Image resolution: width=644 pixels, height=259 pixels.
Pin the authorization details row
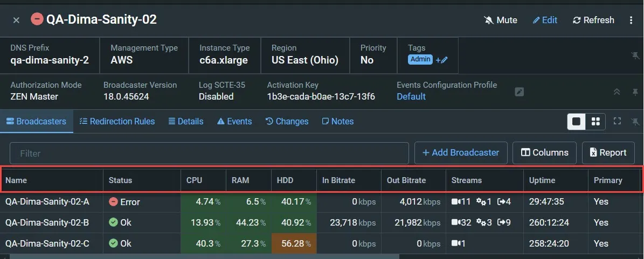point(635,92)
